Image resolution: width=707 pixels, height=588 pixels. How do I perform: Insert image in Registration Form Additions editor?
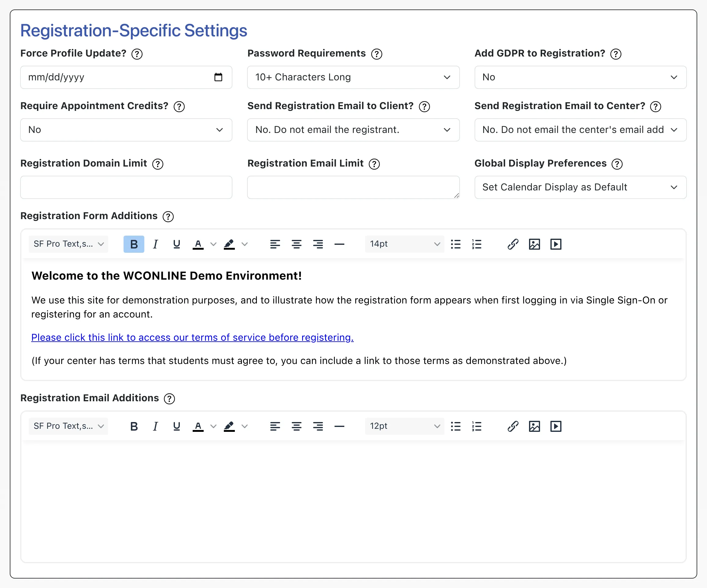click(x=534, y=244)
